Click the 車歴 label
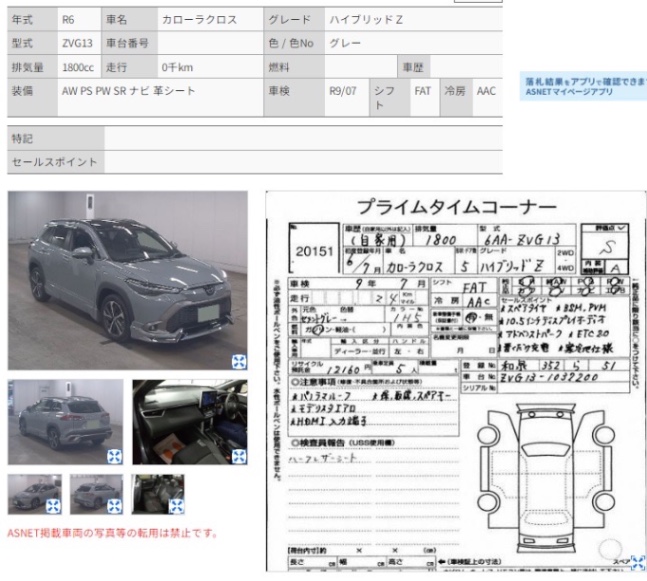 (413, 67)
